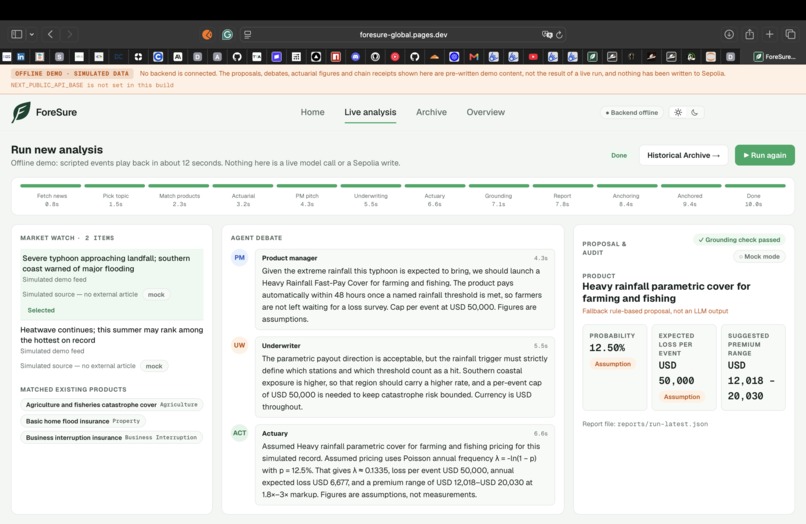
Task: Click the translate page icon
Action: pos(547,34)
